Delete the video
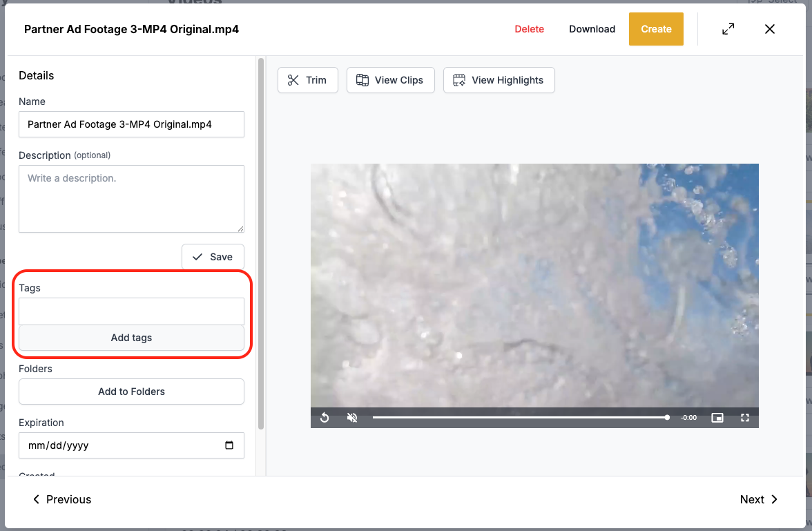The width and height of the screenshot is (812, 531). coord(529,29)
